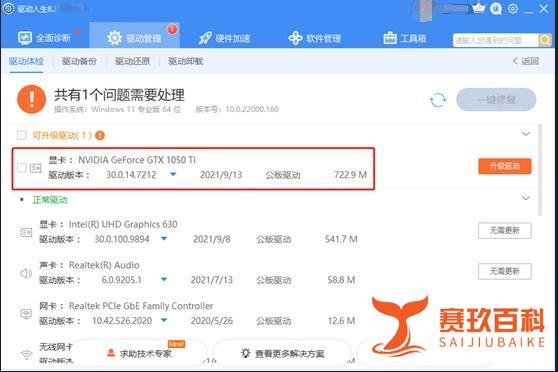The image size is (558, 372).
Task: Click the Realtek(R) Audio name
Action: coord(104,265)
